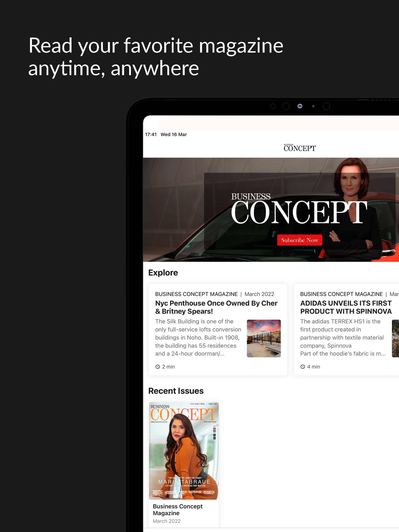The image size is (399, 532).
Task: Click the Explore section heading
Action: (163, 272)
